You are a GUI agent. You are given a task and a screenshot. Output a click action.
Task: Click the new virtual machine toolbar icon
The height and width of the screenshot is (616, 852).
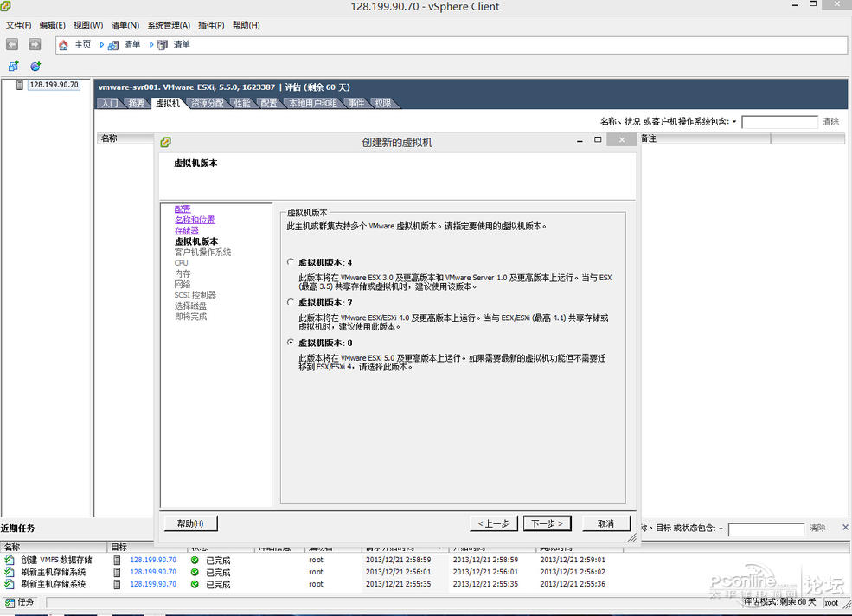tap(14, 67)
